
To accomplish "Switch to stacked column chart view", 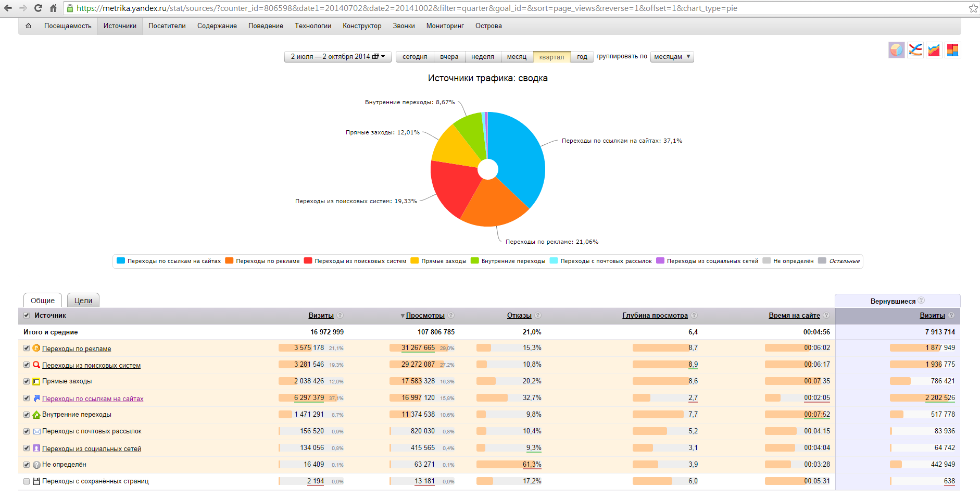I will pyautogui.click(x=952, y=50).
